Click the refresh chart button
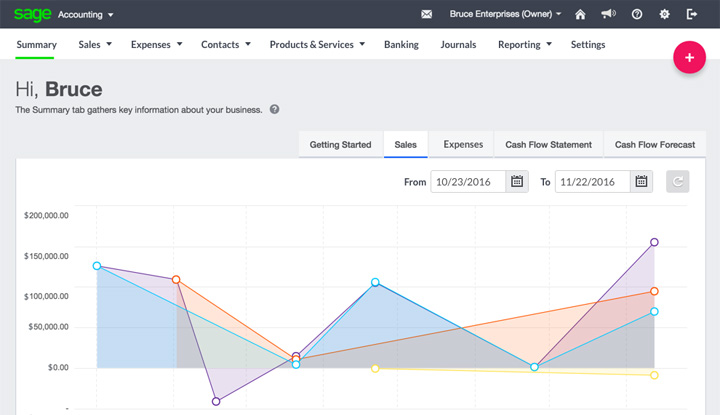This screenshot has height=415, width=720. [x=678, y=181]
